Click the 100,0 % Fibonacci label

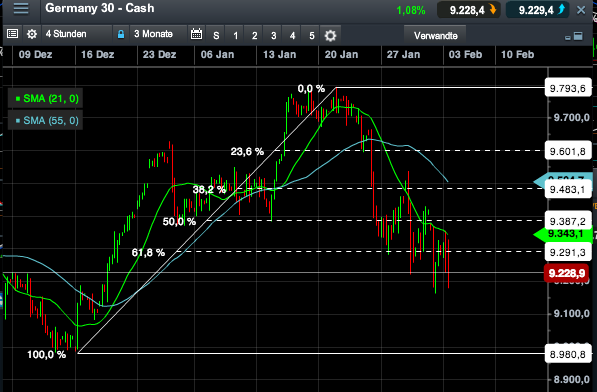click(46, 355)
